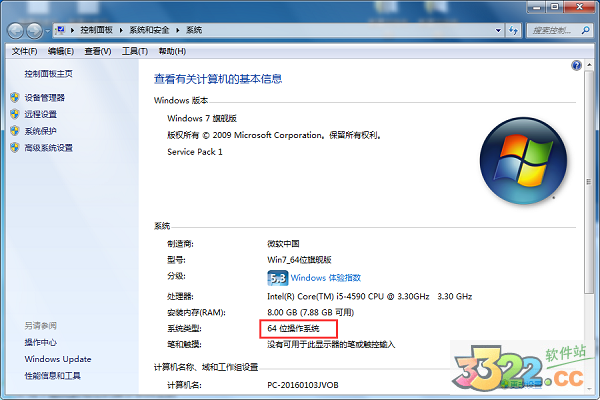
Task: Close the System window
Action: tap(579, 7)
